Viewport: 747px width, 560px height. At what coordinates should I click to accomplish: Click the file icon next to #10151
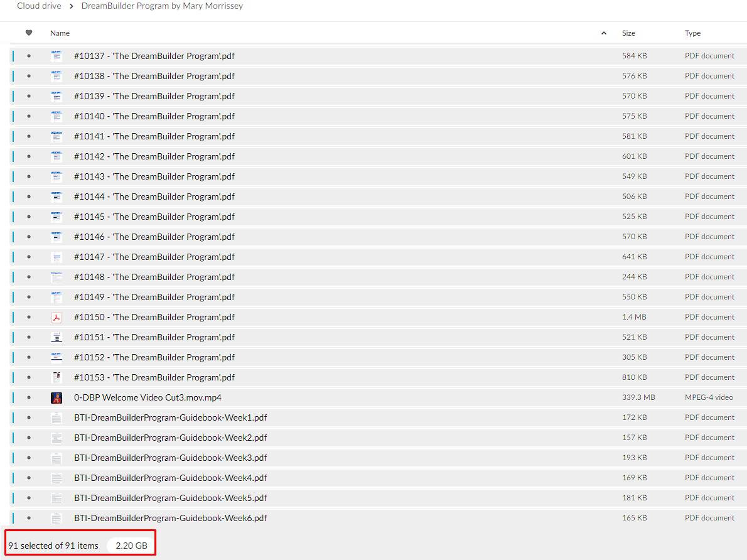[56, 337]
